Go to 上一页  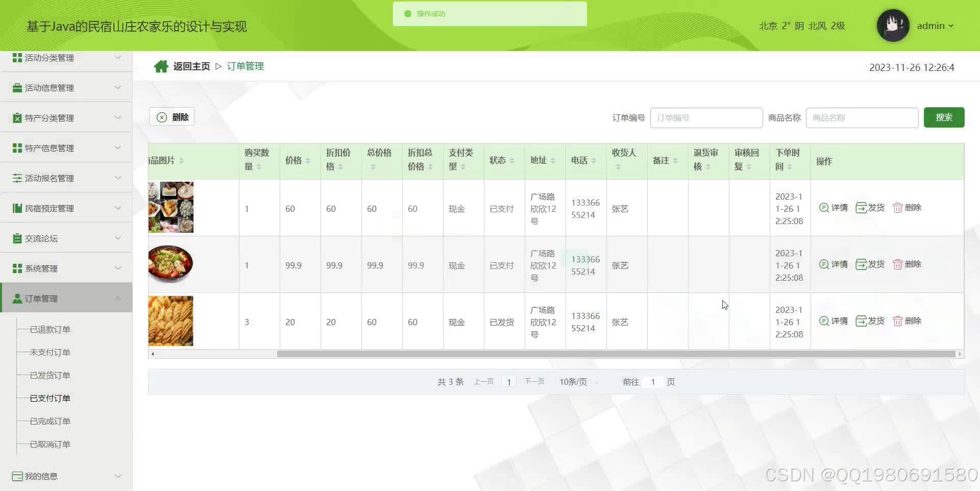pyautogui.click(x=483, y=382)
